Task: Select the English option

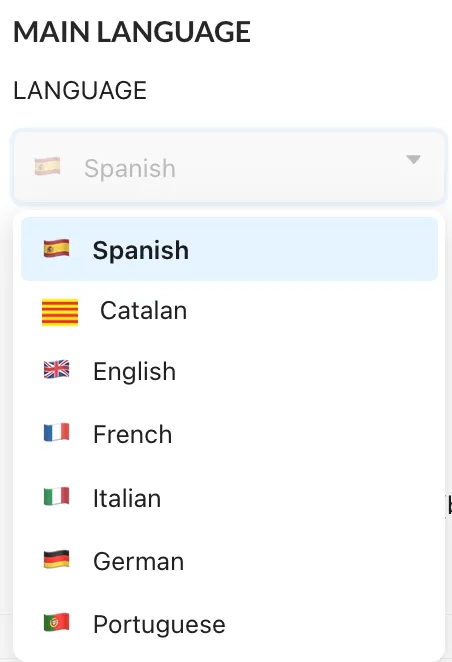Action: (x=229, y=371)
